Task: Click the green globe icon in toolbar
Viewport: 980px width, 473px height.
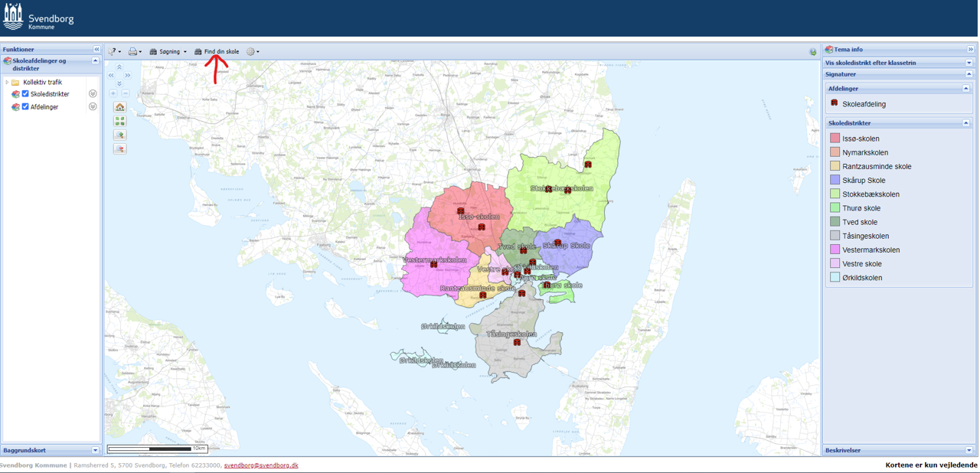Action: pos(812,52)
